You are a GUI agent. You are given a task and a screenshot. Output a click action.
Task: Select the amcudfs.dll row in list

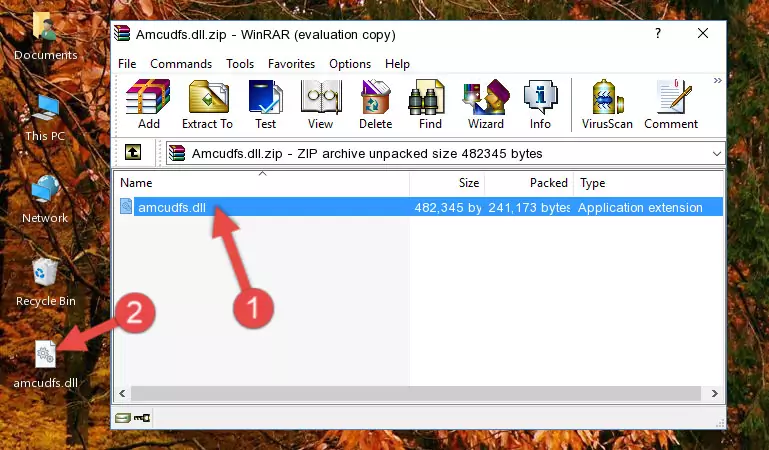pyautogui.click(x=420, y=207)
